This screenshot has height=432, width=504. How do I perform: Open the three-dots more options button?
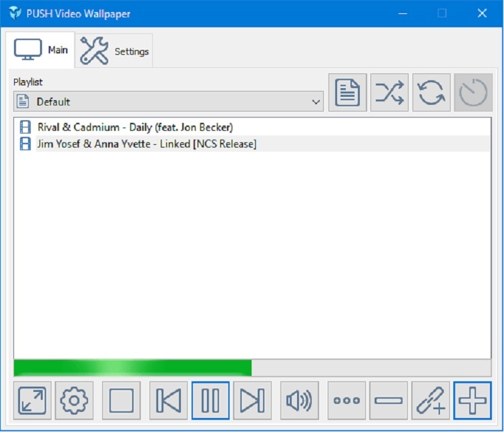pos(346,401)
